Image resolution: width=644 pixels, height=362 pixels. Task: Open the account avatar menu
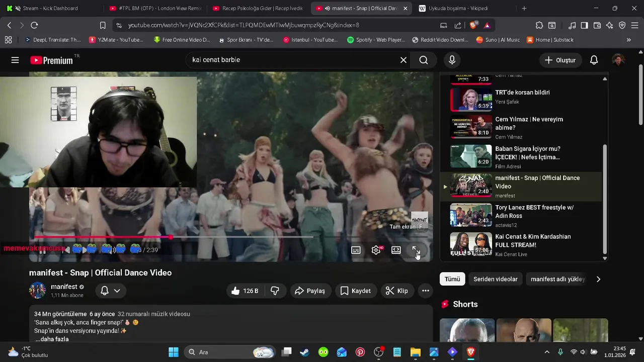click(x=618, y=60)
